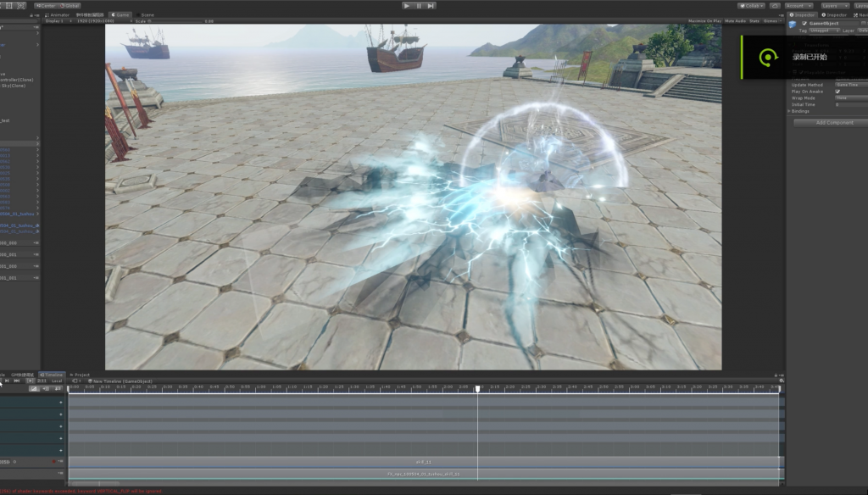Image resolution: width=868 pixels, height=495 pixels.
Task: Click the second track's plus icon
Action: (x=61, y=414)
